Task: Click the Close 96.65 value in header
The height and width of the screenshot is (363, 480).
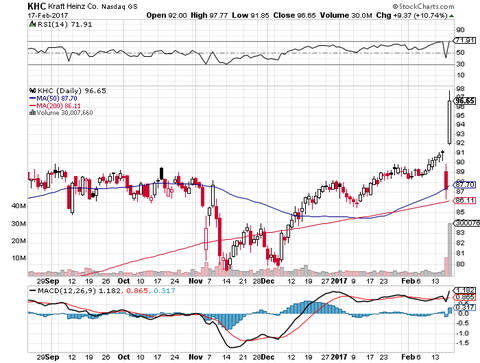Action: pos(295,15)
